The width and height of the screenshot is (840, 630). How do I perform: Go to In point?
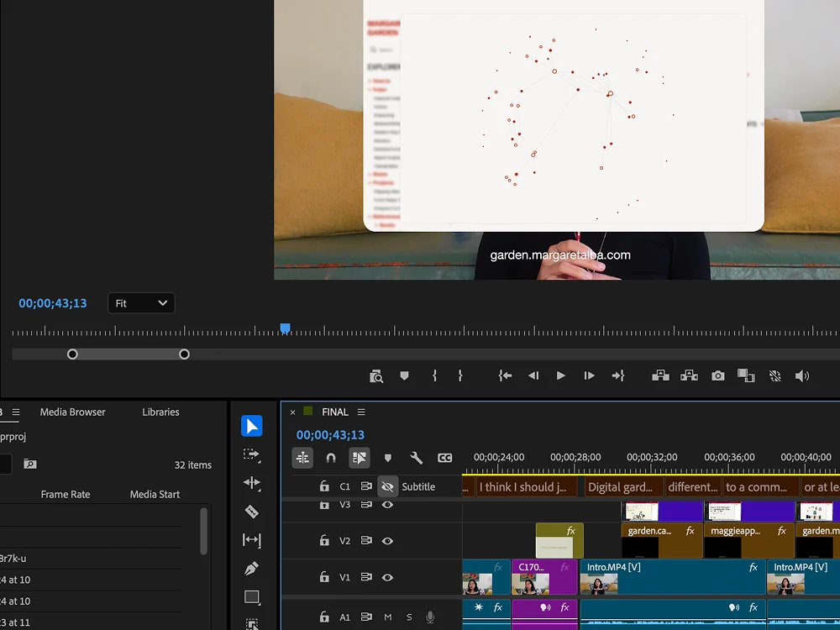(505, 375)
